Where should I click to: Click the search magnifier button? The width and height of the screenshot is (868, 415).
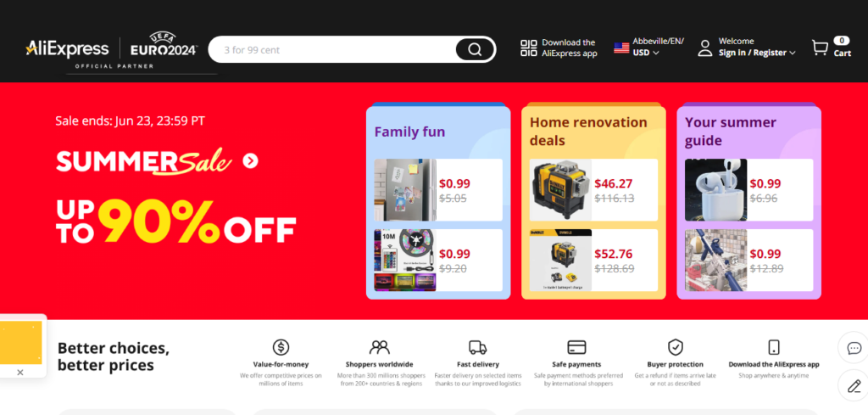[x=475, y=49]
